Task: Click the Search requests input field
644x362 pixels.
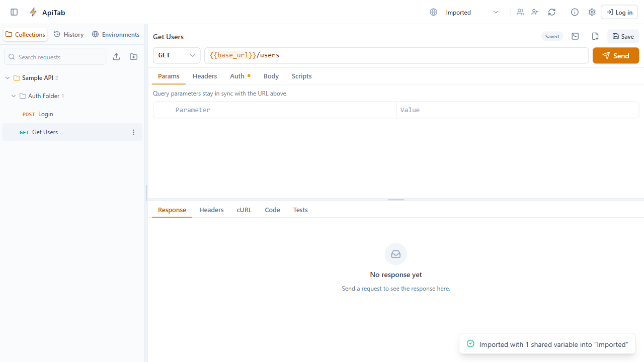Action: 55,57
